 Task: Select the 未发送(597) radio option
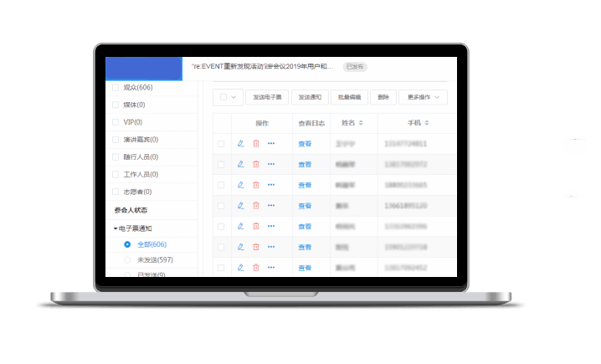coord(127,259)
